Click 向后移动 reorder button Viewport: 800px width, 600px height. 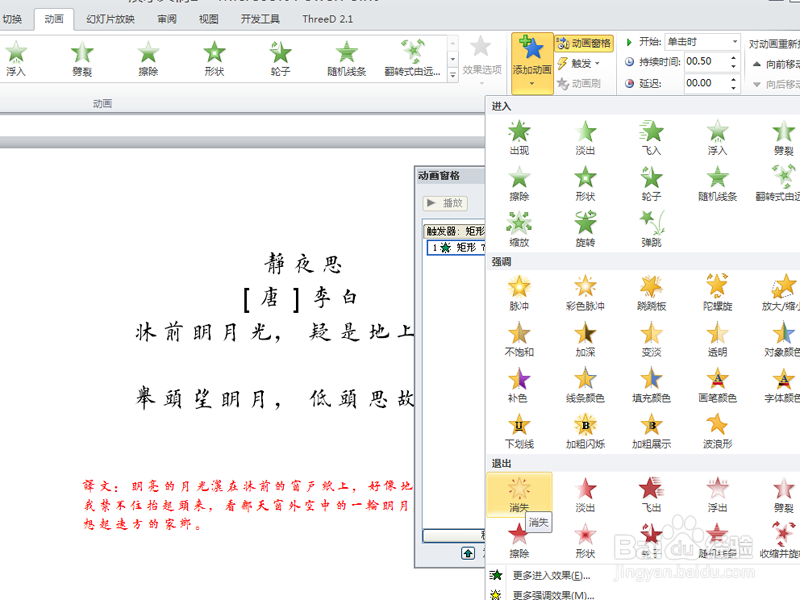pyautogui.click(x=776, y=84)
